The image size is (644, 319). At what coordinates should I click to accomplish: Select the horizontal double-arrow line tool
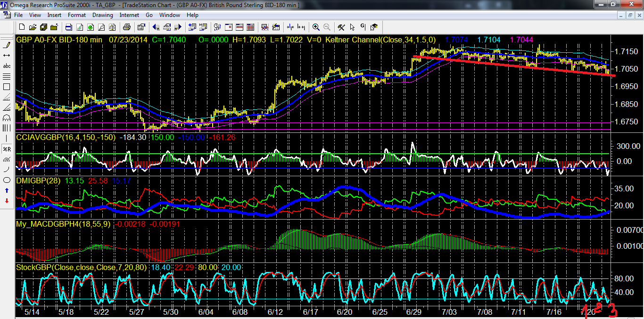(7, 56)
